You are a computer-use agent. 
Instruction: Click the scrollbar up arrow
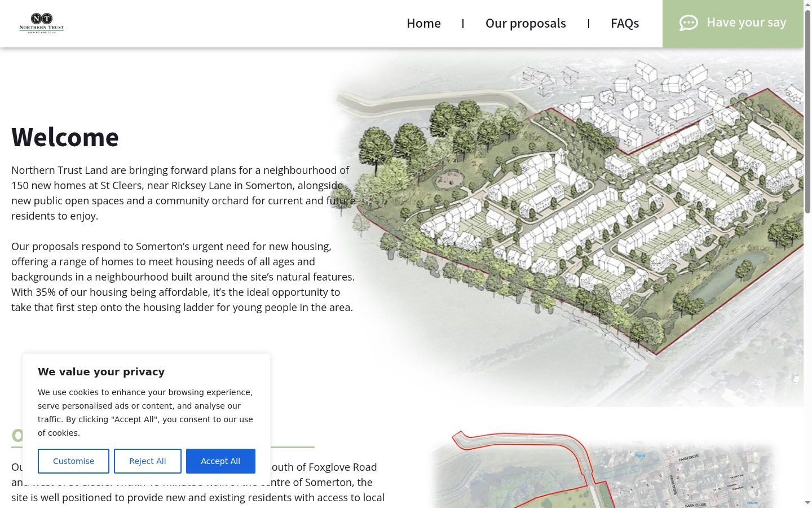807,5
